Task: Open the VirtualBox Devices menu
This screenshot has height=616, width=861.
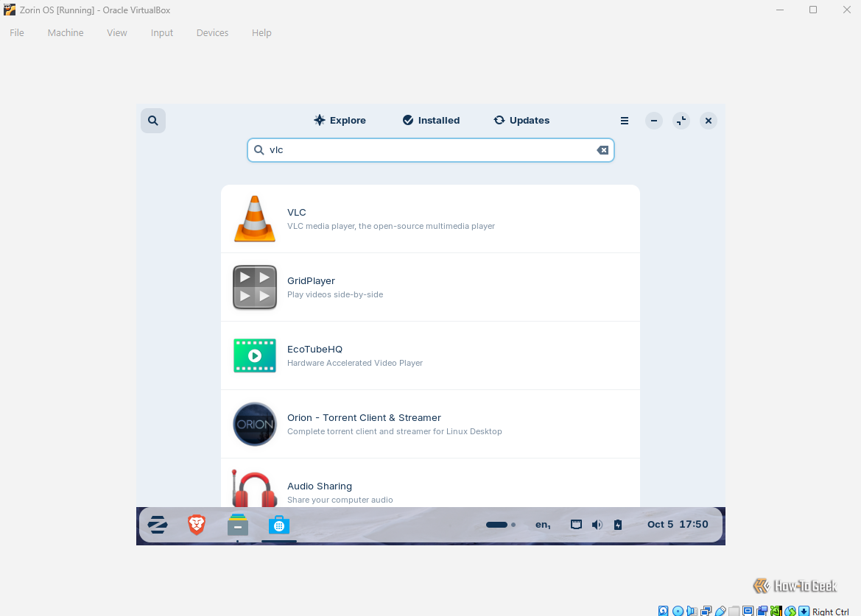Action: coord(213,33)
